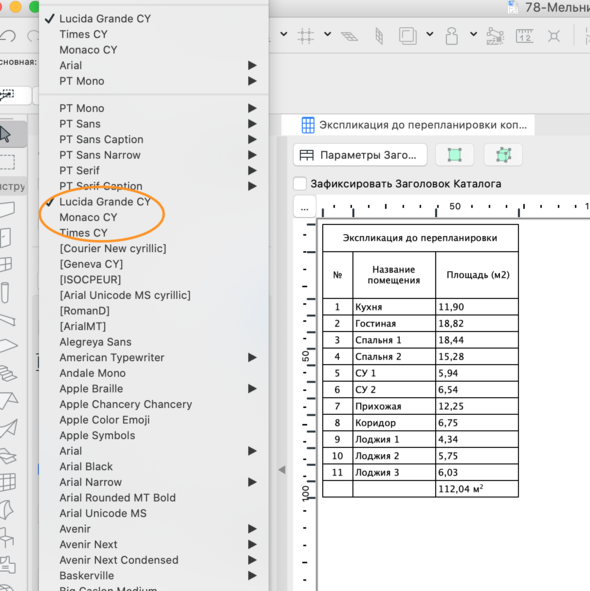This screenshot has height=591, width=590.
Task: Open dropdown arrow next to grid snap icon
Action: [x=327, y=34]
